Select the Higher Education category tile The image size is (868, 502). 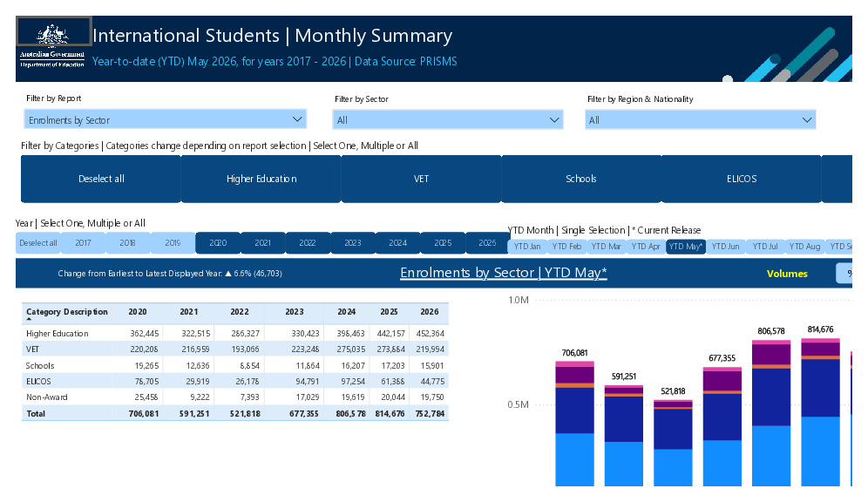(x=261, y=179)
